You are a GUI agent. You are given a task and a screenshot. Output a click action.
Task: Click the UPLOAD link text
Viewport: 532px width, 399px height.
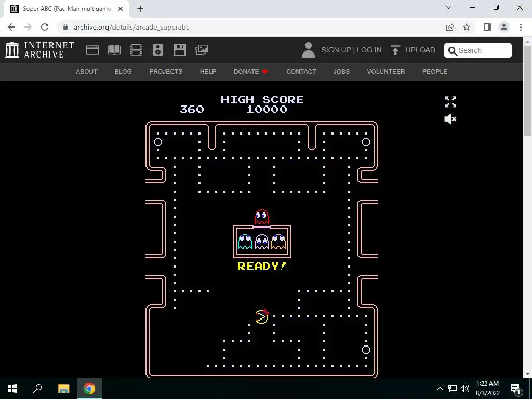420,50
